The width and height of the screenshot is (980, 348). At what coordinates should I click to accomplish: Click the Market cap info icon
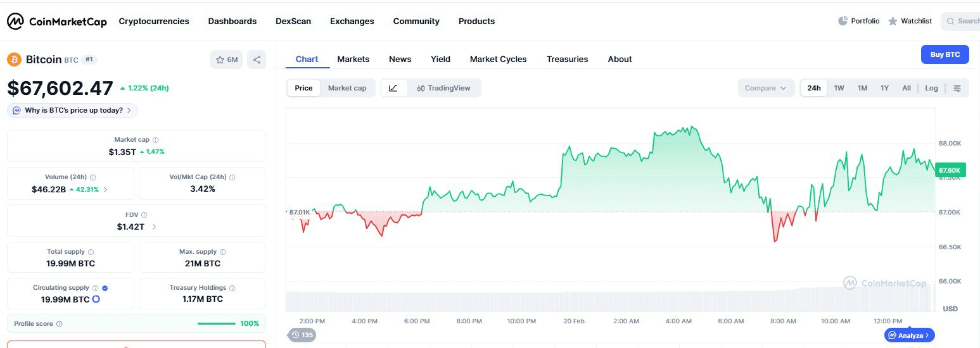click(156, 140)
